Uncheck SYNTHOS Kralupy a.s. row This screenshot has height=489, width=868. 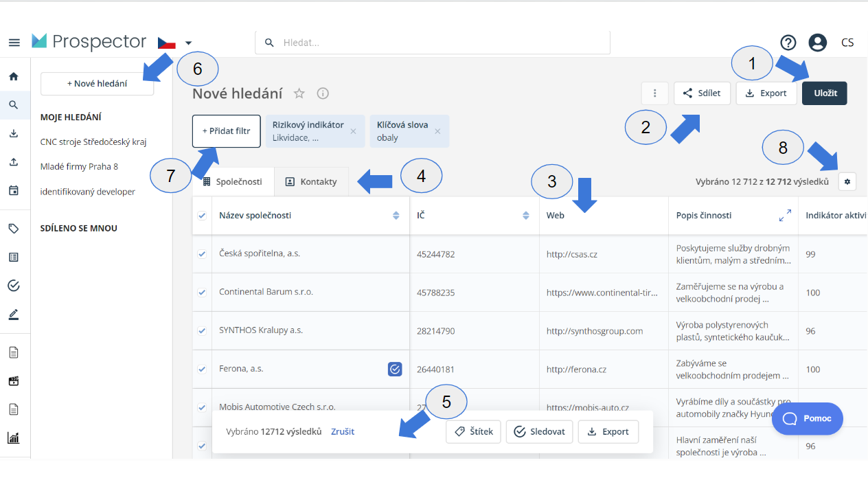pos(202,330)
